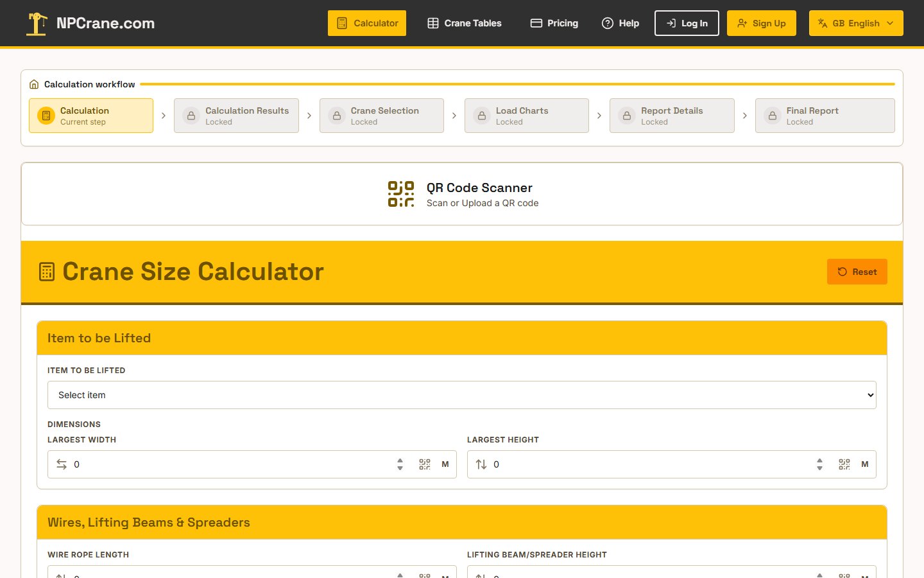Click the Log In button
Viewport: 924px width, 578px height.
(687, 23)
